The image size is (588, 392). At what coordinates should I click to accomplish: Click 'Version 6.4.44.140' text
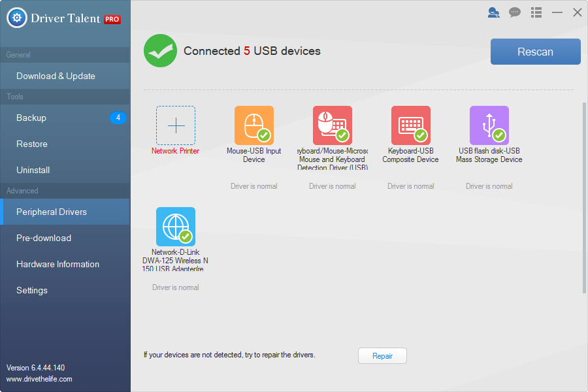[x=36, y=368]
